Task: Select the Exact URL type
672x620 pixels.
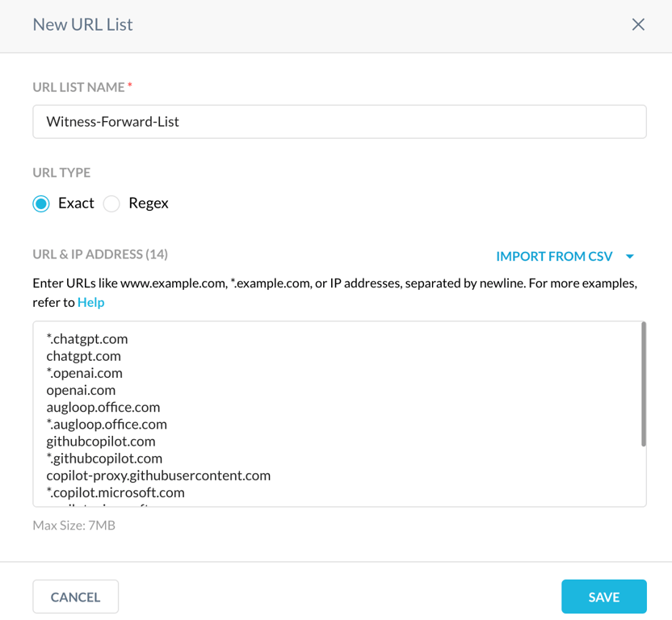Action: pos(41,203)
